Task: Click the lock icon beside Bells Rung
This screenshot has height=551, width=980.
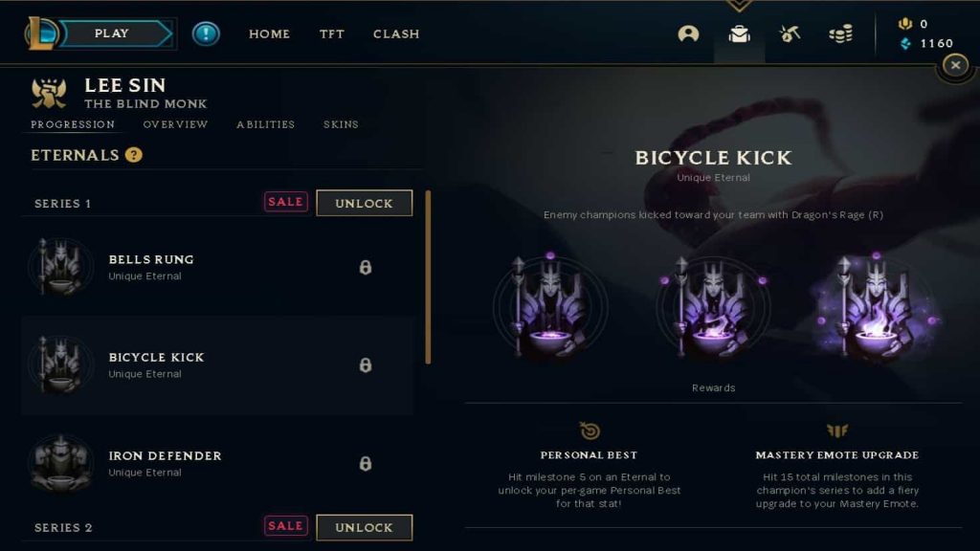Action: click(366, 268)
